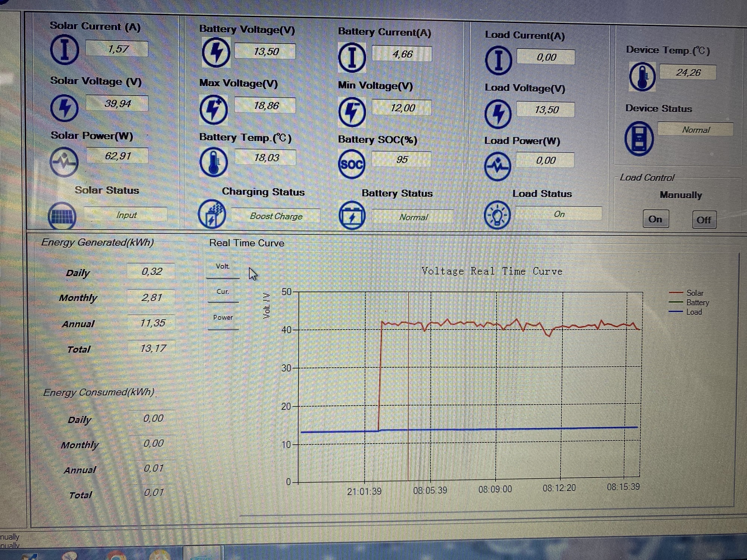Click the Solar legend red line
The image size is (747, 560).
(x=676, y=293)
